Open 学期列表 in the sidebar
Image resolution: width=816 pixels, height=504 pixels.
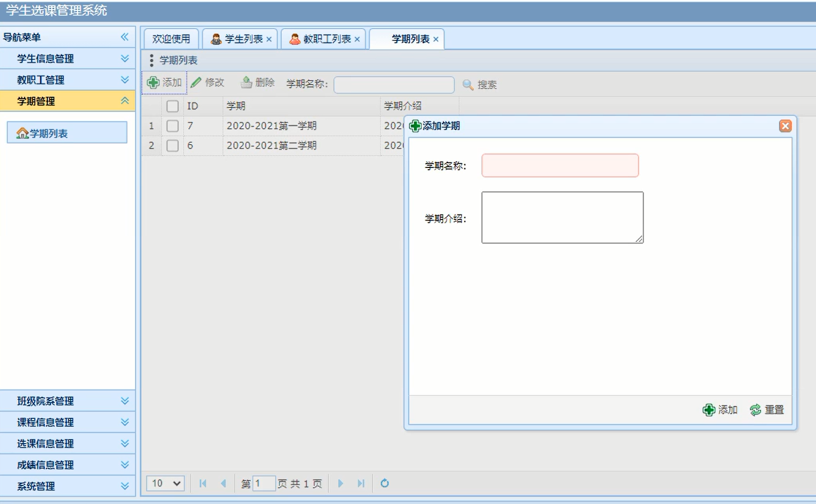click(x=67, y=133)
